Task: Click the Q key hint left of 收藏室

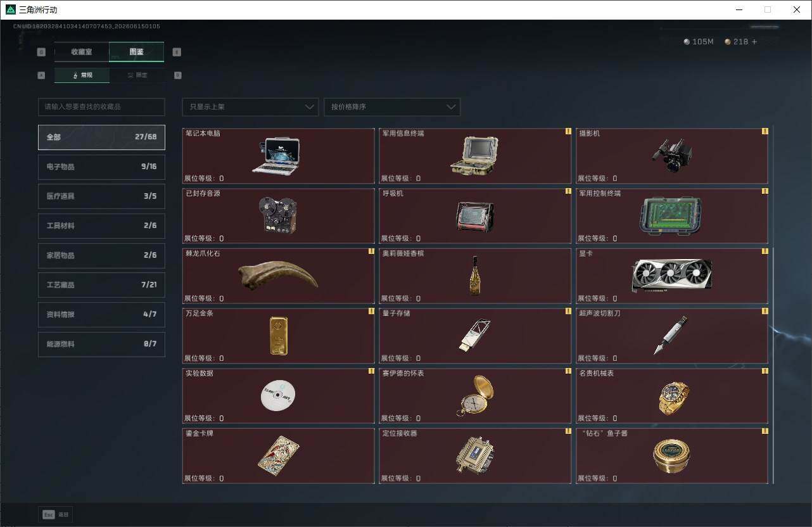Action: pos(42,52)
